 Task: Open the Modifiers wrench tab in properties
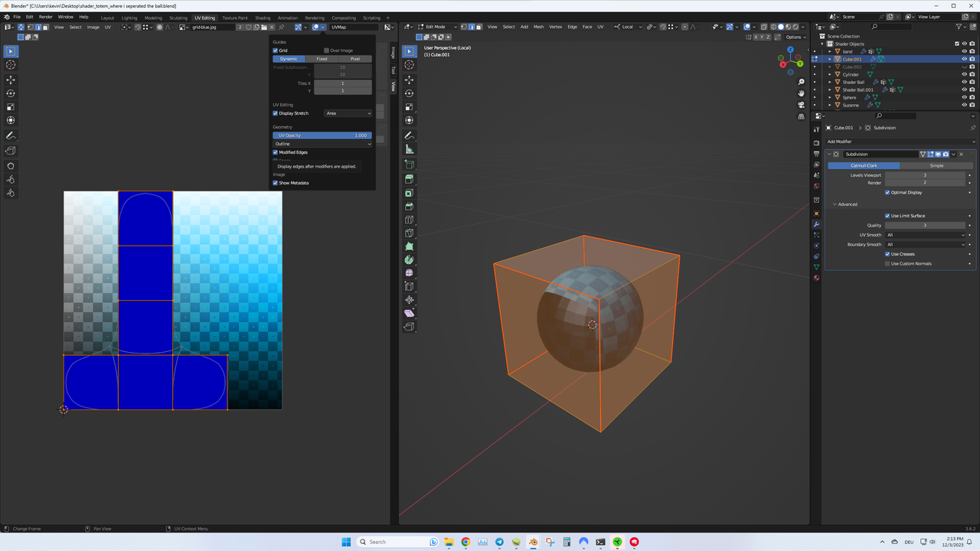click(816, 225)
